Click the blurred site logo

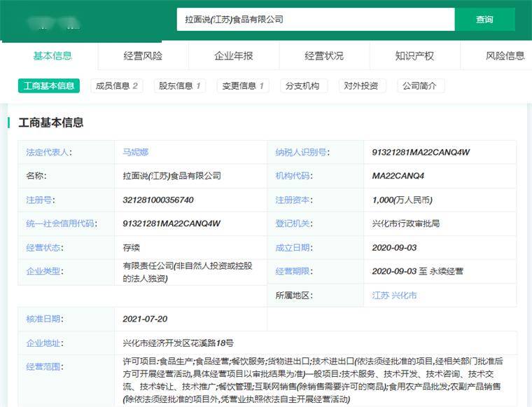(x=54, y=23)
